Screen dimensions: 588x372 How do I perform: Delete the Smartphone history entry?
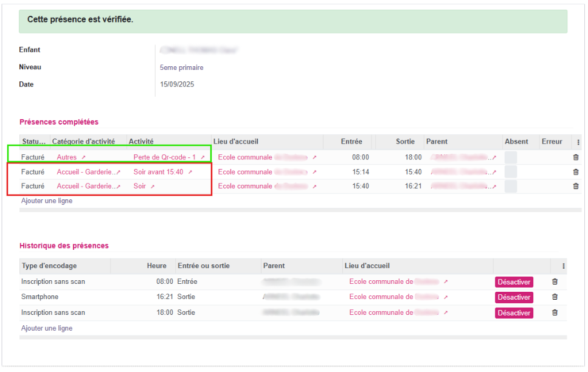tap(554, 297)
